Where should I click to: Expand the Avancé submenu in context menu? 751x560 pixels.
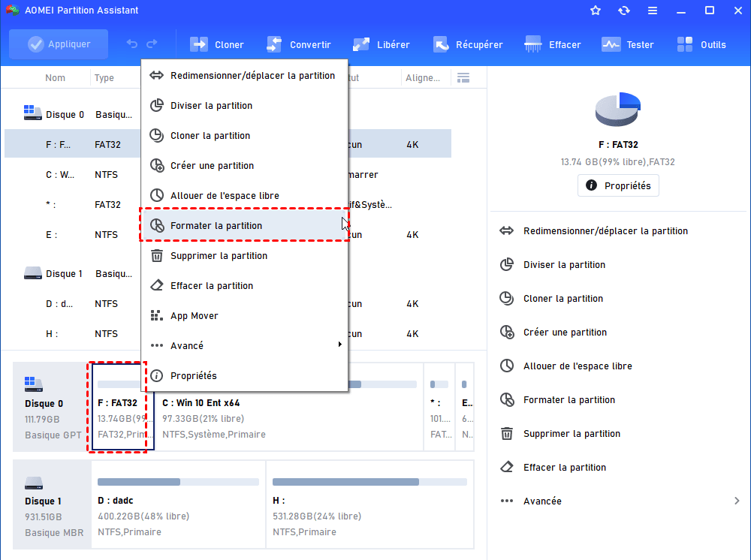point(244,345)
